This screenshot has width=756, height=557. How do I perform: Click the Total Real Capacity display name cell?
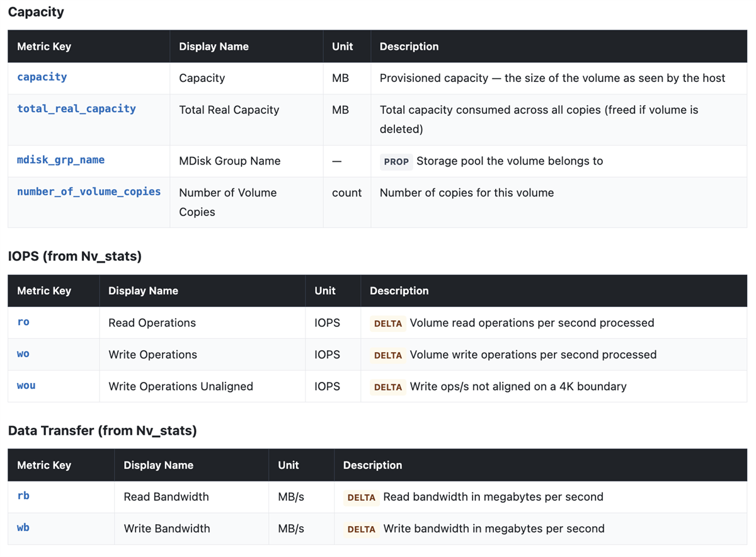(246, 120)
